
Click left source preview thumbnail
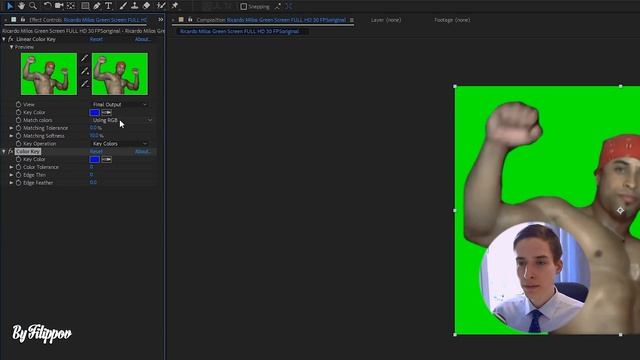tap(49, 74)
